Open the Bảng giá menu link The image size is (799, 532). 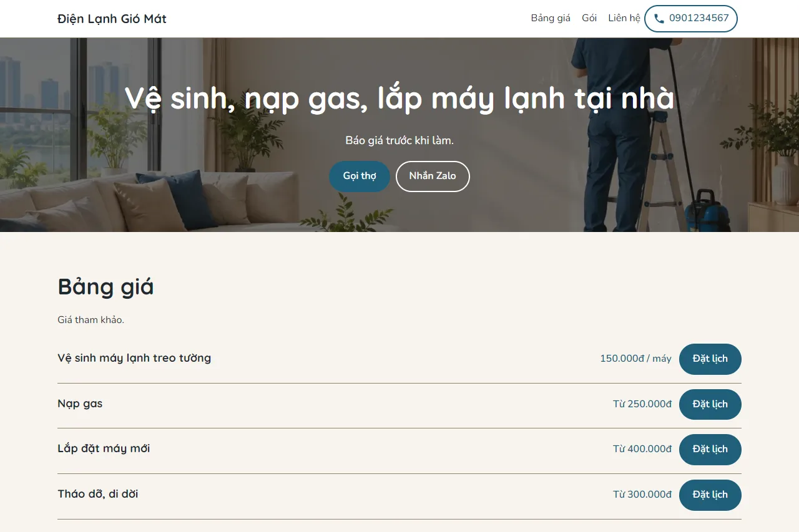(x=551, y=18)
